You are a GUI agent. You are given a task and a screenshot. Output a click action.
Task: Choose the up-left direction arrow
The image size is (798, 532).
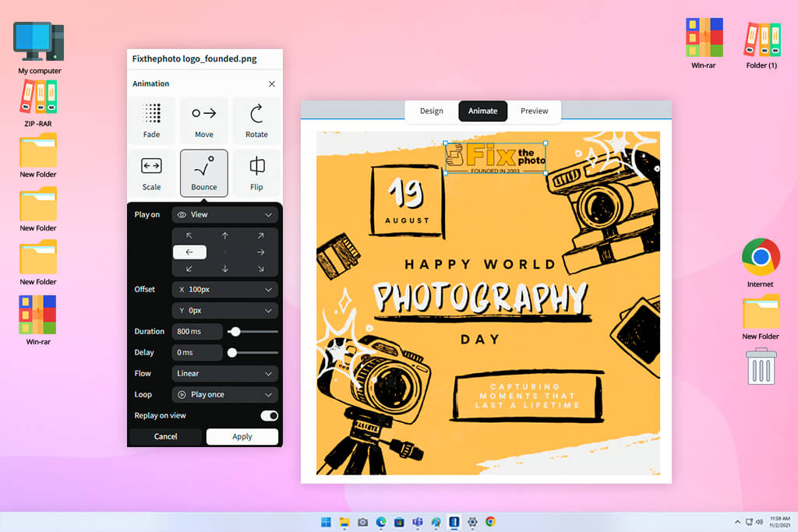point(189,235)
